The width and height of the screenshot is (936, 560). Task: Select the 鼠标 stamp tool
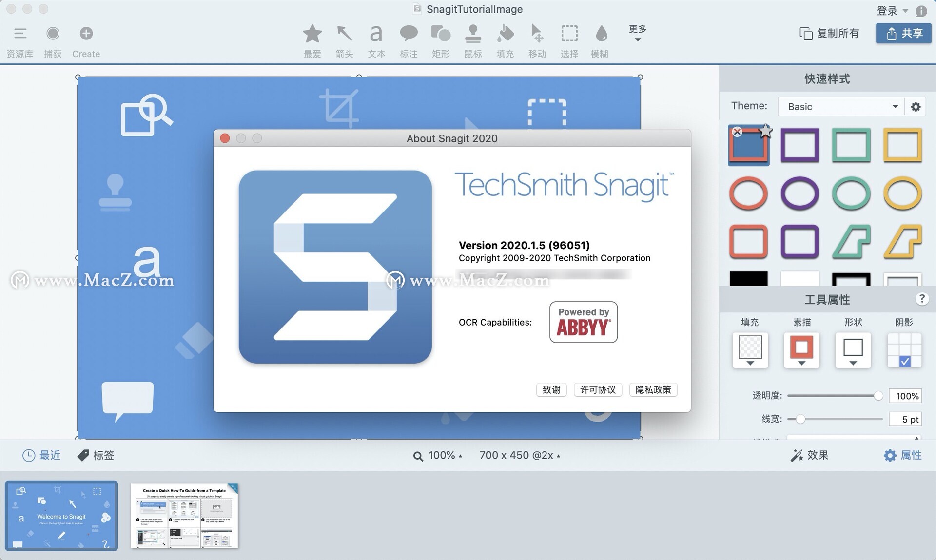[473, 42]
